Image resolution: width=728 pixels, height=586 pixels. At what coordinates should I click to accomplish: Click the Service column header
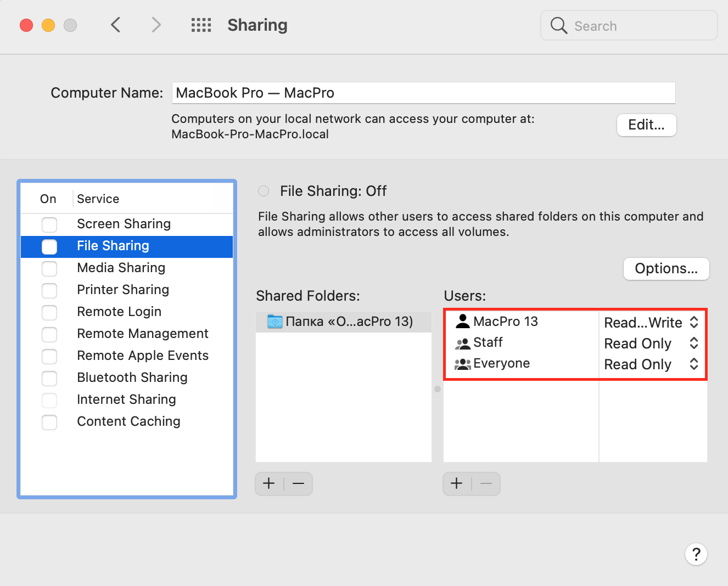pyautogui.click(x=98, y=199)
